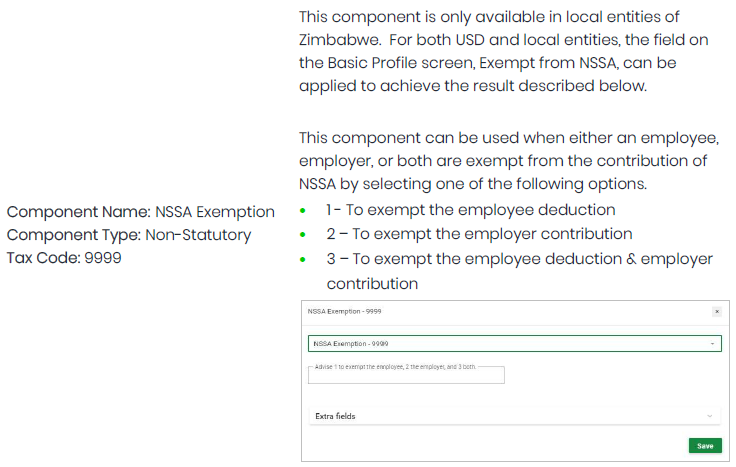The image size is (736, 467).
Task: Click the green bullet before option 1
Action: (303, 211)
